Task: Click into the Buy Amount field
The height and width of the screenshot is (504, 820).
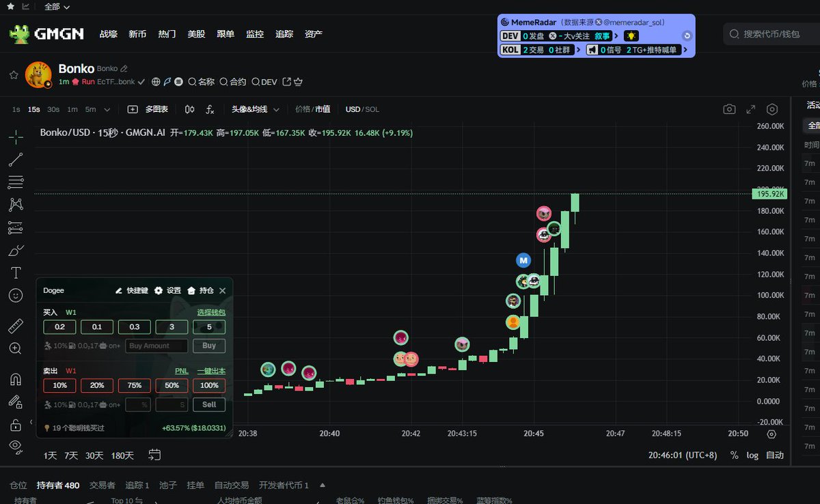Action: [x=156, y=346]
